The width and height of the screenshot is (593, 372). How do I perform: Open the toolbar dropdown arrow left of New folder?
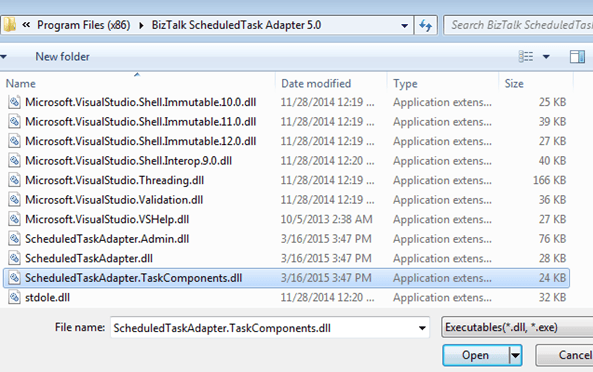[x=3, y=57]
